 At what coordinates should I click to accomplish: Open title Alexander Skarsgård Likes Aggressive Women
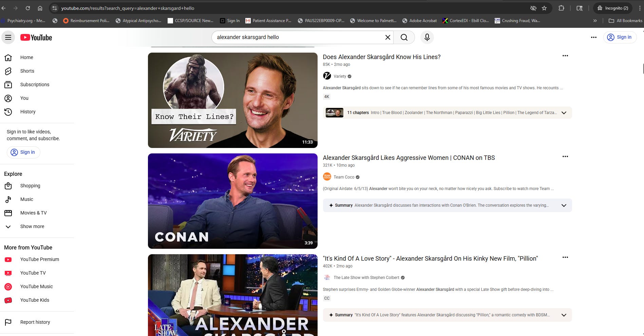pyautogui.click(x=409, y=158)
